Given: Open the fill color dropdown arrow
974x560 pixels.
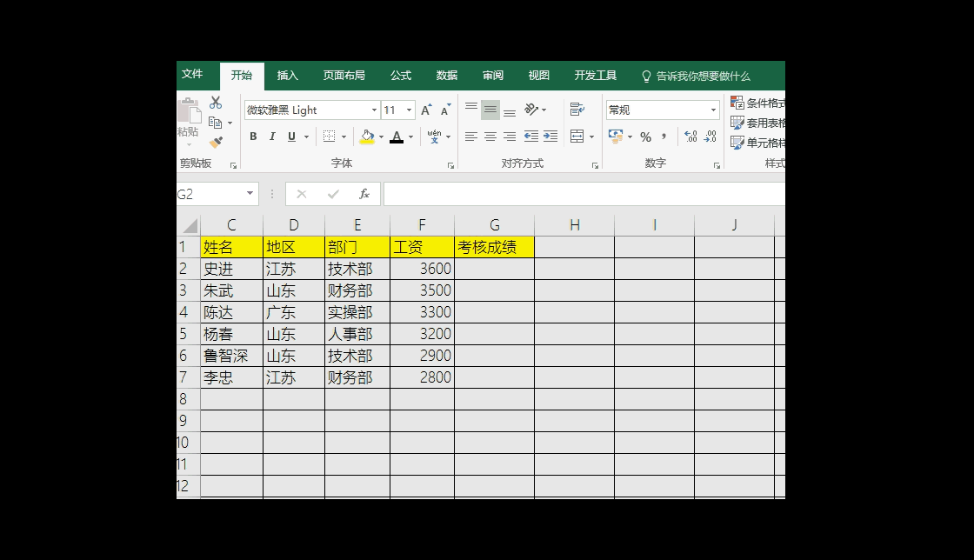Looking at the screenshot, I should point(382,137).
